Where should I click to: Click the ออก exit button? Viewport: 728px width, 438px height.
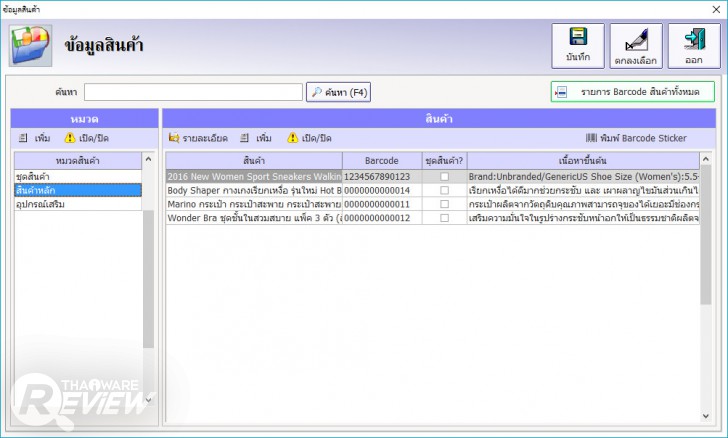[x=694, y=46]
